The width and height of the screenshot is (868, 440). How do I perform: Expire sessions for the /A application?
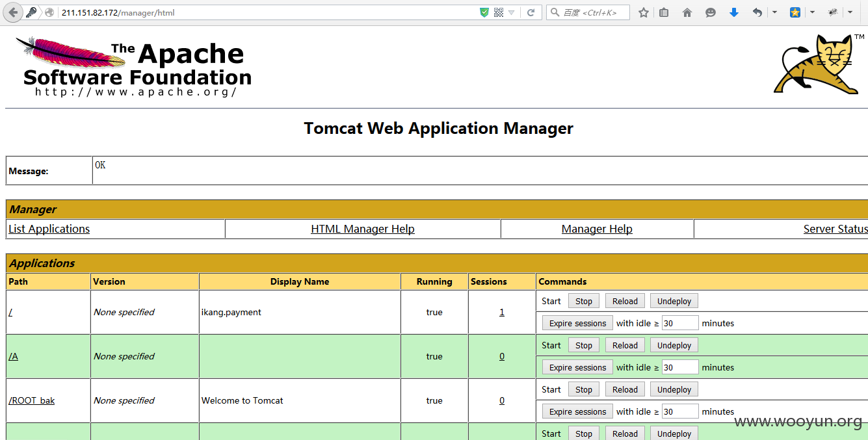tap(577, 367)
